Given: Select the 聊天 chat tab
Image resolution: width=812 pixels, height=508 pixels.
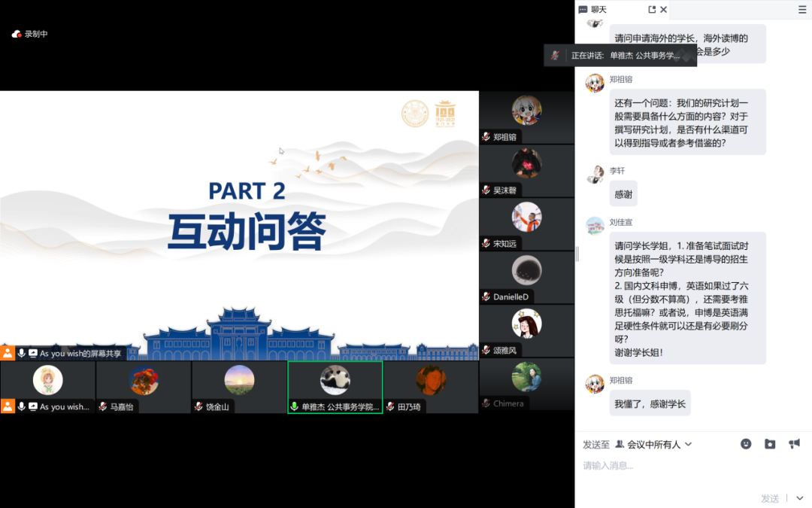Looking at the screenshot, I should pos(592,10).
